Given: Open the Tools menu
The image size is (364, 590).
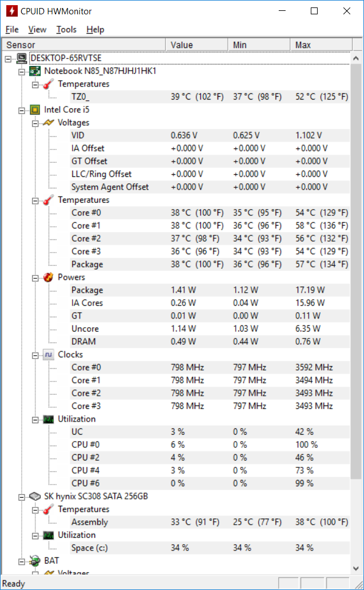Looking at the screenshot, I should click(66, 29).
